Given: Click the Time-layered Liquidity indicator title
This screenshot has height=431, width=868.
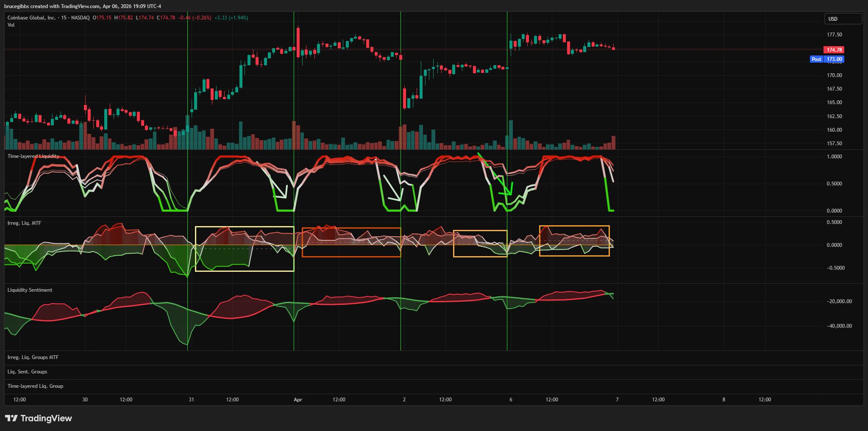Looking at the screenshot, I should pyautogui.click(x=33, y=156).
